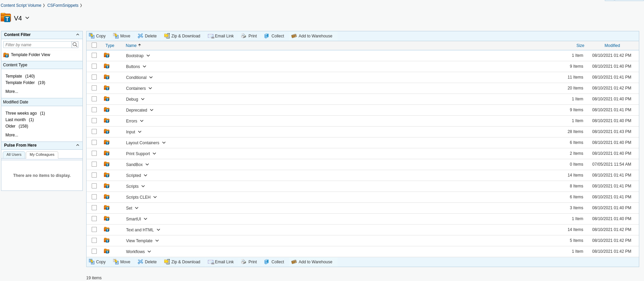Image resolution: width=644 pixels, height=281 pixels.
Task: Click the filter search magnifier icon
Action: click(x=75, y=45)
